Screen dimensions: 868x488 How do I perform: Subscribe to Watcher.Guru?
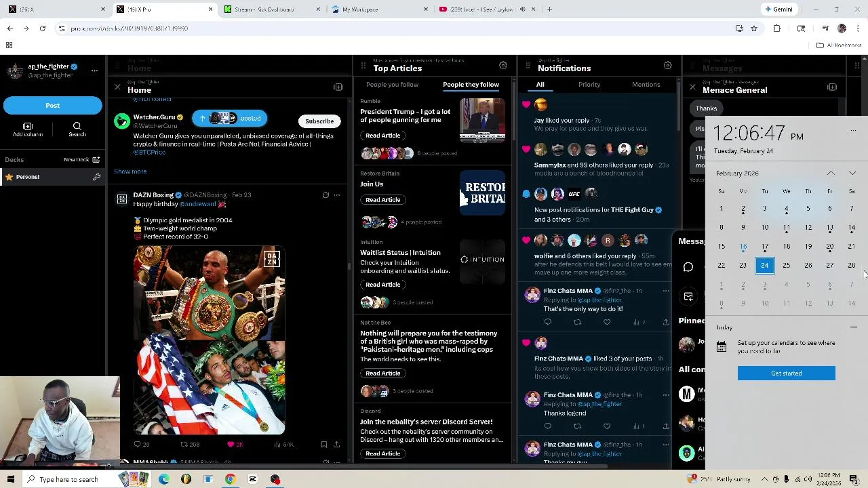pyautogui.click(x=319, y=121)
